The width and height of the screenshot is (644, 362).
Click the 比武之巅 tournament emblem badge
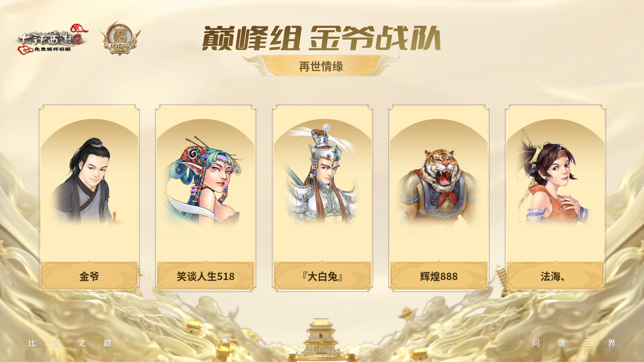(120, 39)
